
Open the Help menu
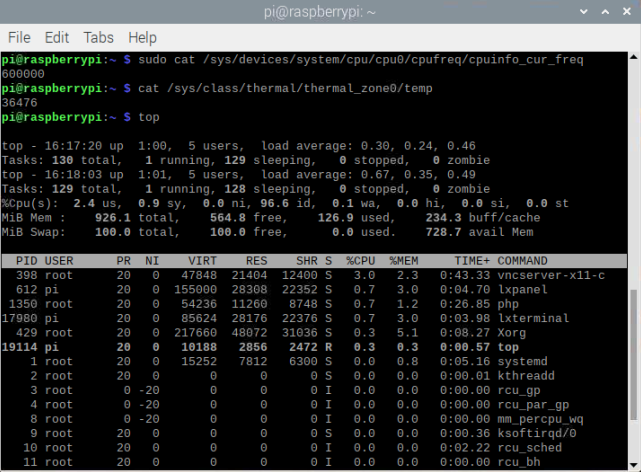pos(142,38)
